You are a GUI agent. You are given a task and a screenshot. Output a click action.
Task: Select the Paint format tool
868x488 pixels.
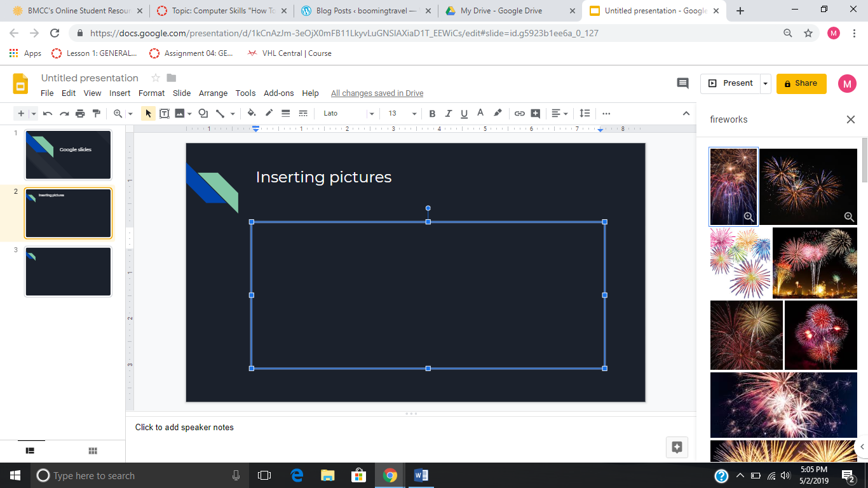coord(97,114)
